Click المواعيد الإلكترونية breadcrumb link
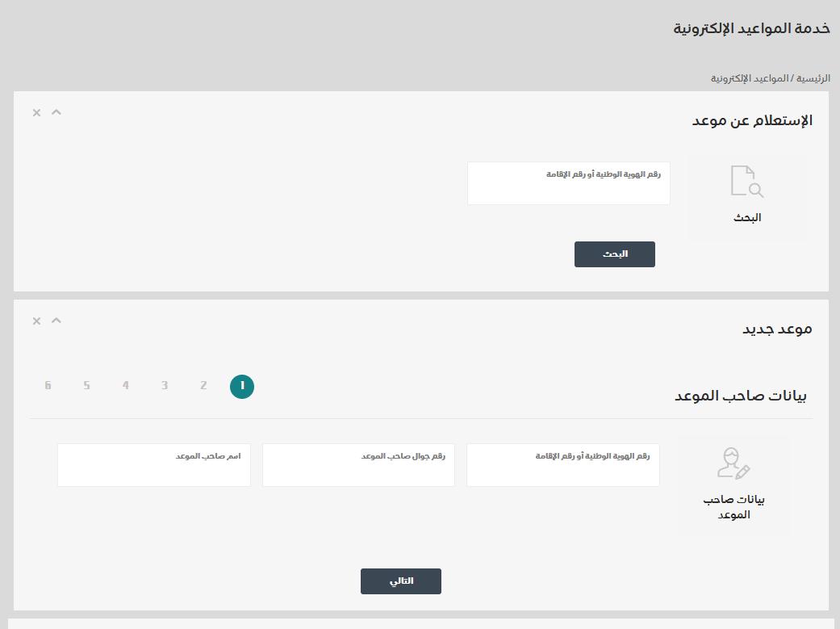This screenshot has height=629, width=840. (750, 78)
